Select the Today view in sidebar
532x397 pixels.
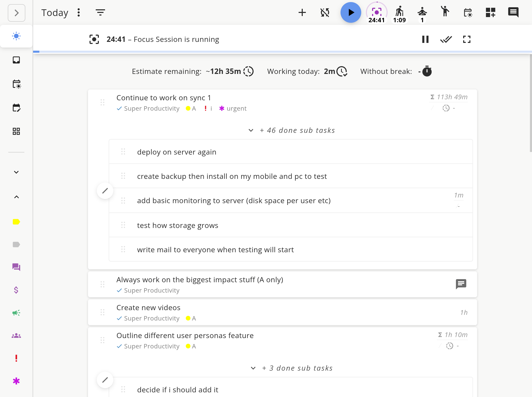[x=16, y=36]
